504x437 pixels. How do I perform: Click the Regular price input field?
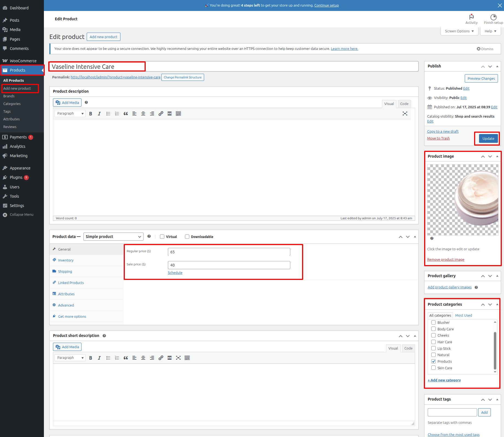point(229,252)
